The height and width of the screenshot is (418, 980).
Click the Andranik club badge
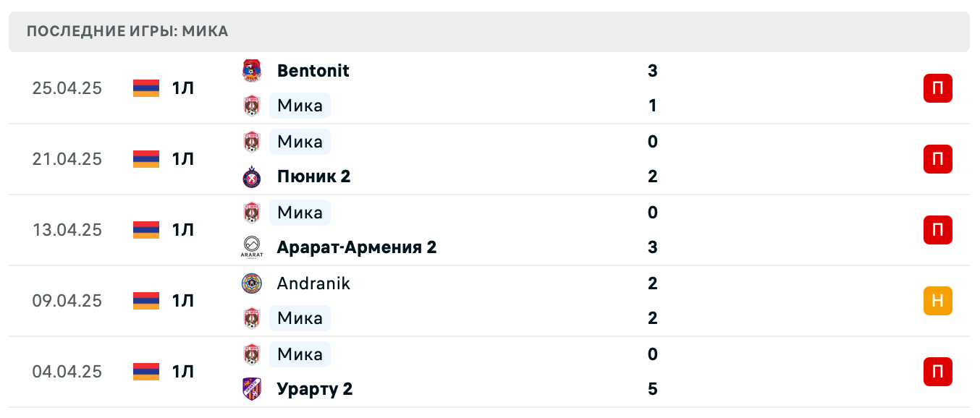tap(252, 283)
